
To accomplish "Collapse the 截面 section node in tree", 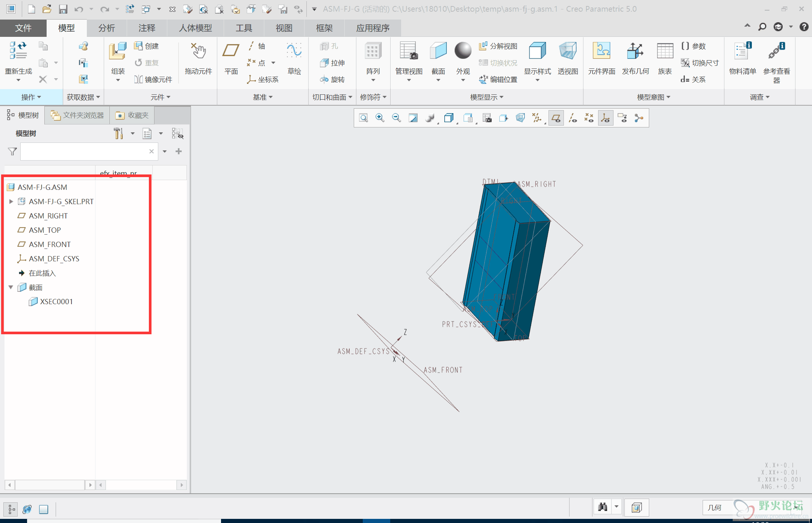I will click(11, 287).
